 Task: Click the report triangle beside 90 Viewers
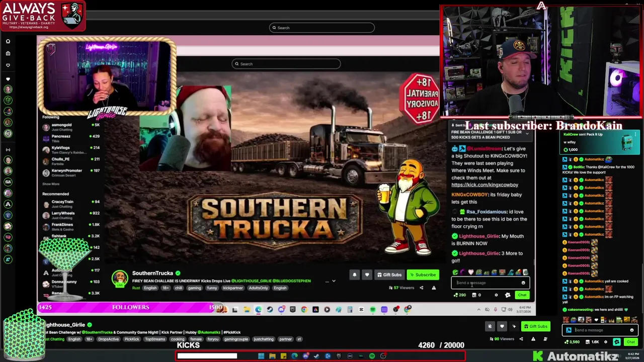[533, 339]
